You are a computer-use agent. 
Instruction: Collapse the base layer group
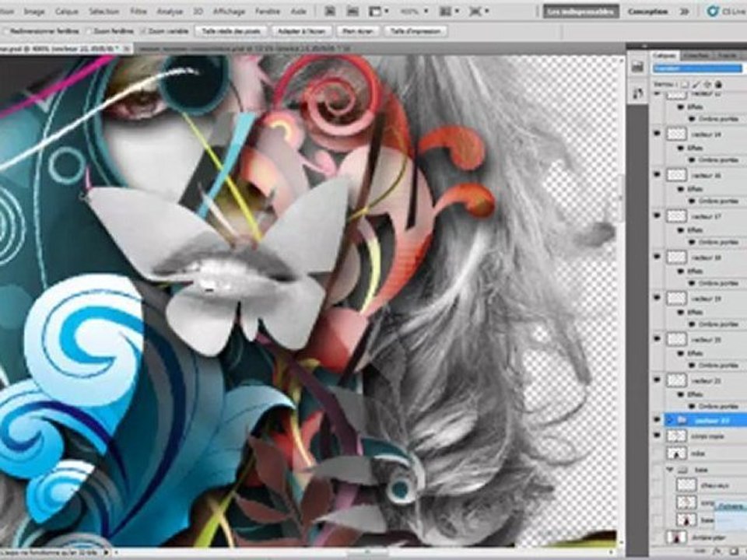pyautogui.click(x=671, y=470)
